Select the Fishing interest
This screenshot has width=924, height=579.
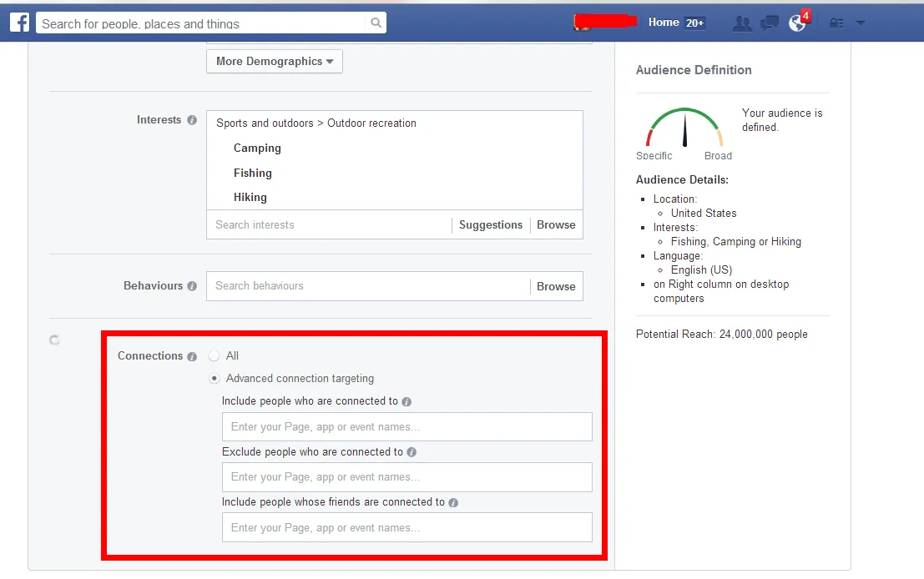click(253, 174)
